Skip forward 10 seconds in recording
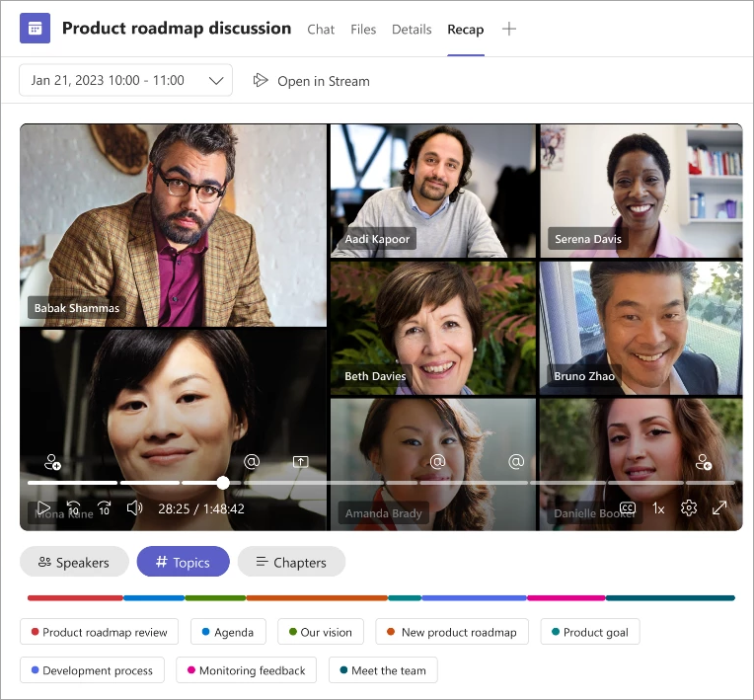 point(104,508)
